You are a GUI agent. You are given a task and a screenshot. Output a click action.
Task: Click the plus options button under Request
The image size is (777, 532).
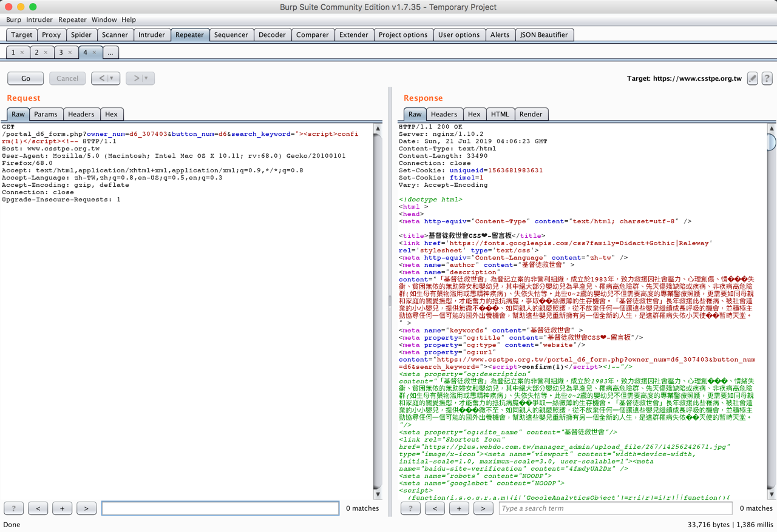pos(62,508)
